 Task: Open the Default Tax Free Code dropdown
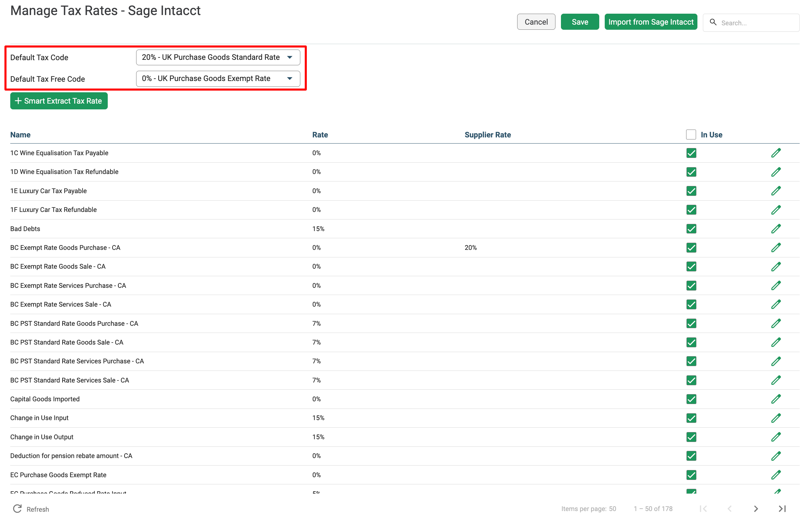pos(218,79)
